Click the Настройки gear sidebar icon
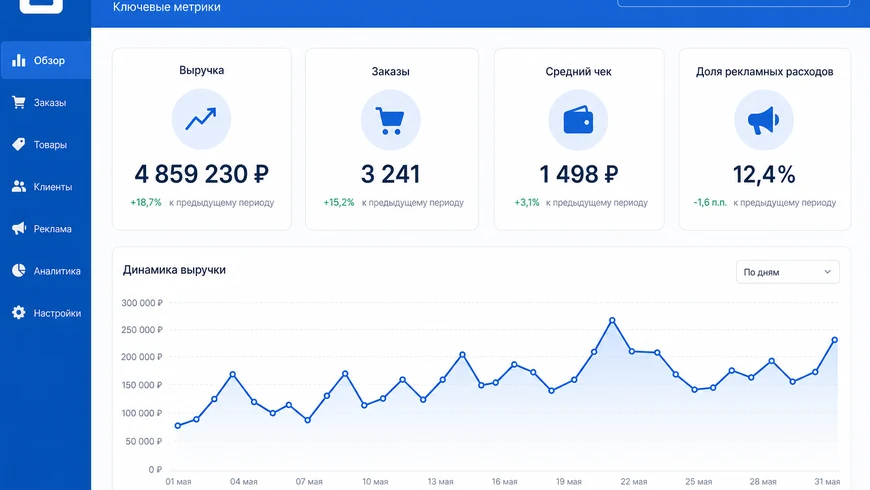 [x=19, y=312]
